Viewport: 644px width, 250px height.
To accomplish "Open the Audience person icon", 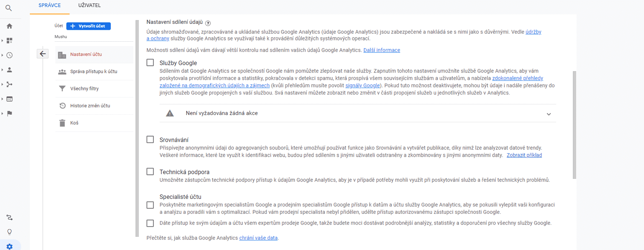I will [9, 70].
